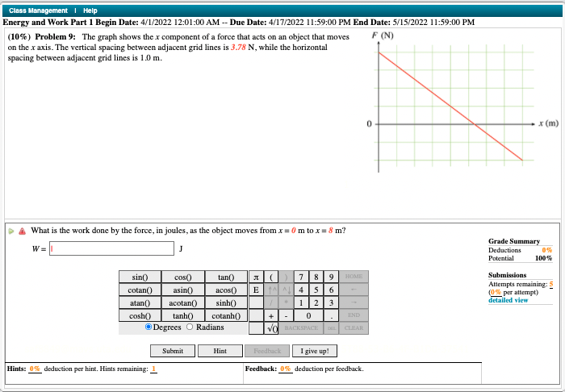Click keypad digit 3
The height and width of the screenshot is (392, 565).
(331, 302)
